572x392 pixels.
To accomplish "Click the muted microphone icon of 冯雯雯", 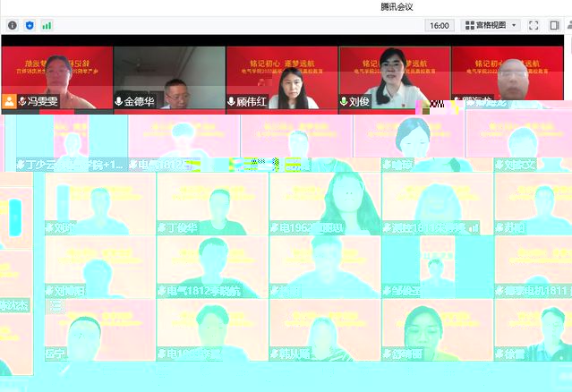I will (x=22, y=101).
